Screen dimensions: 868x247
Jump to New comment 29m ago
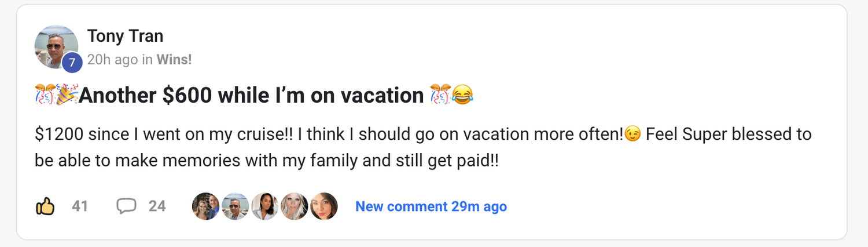[x=431, y=206]
